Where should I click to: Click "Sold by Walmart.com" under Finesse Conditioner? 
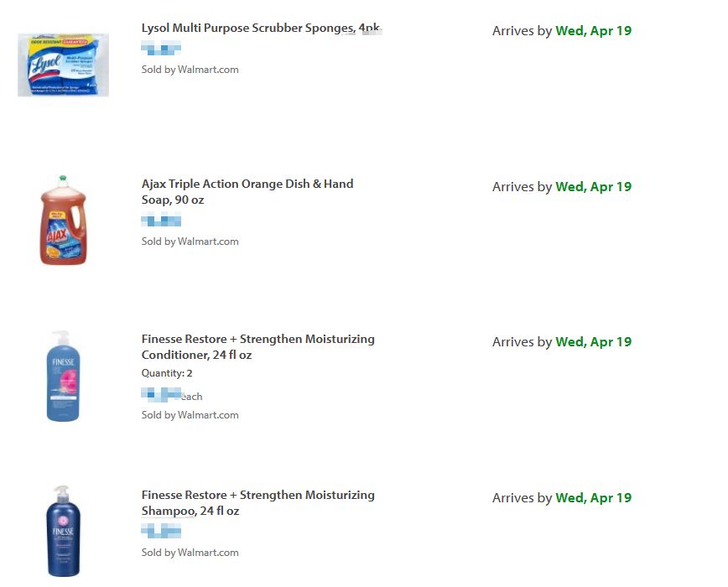pyautogui.click(x=190, y=415)
